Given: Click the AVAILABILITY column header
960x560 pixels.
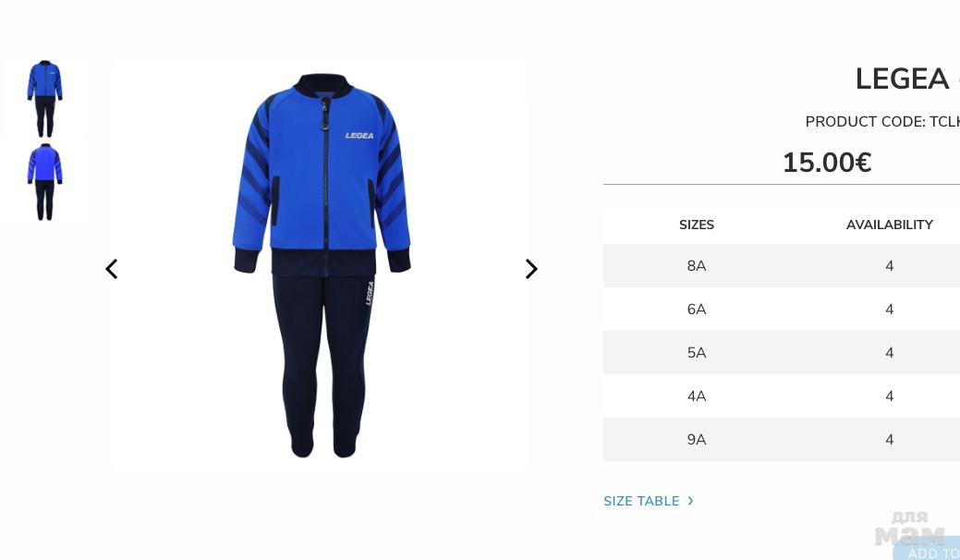Looking at the screenshot, I should 890,225.
